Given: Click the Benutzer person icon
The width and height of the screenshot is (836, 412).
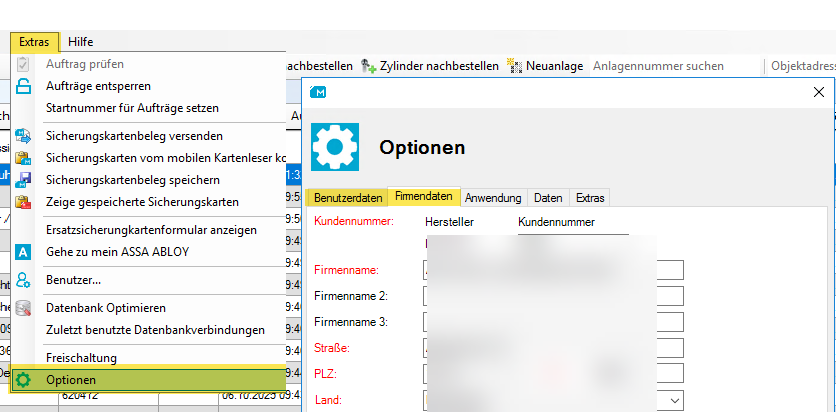Looking at the screenshot, I should pyautogui.click(x=24, y=280).
